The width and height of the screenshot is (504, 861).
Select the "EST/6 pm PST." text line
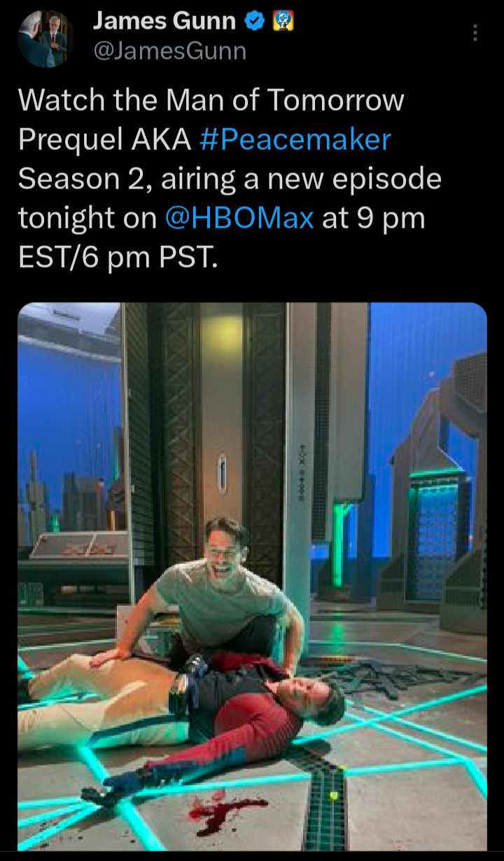[118, 258]
